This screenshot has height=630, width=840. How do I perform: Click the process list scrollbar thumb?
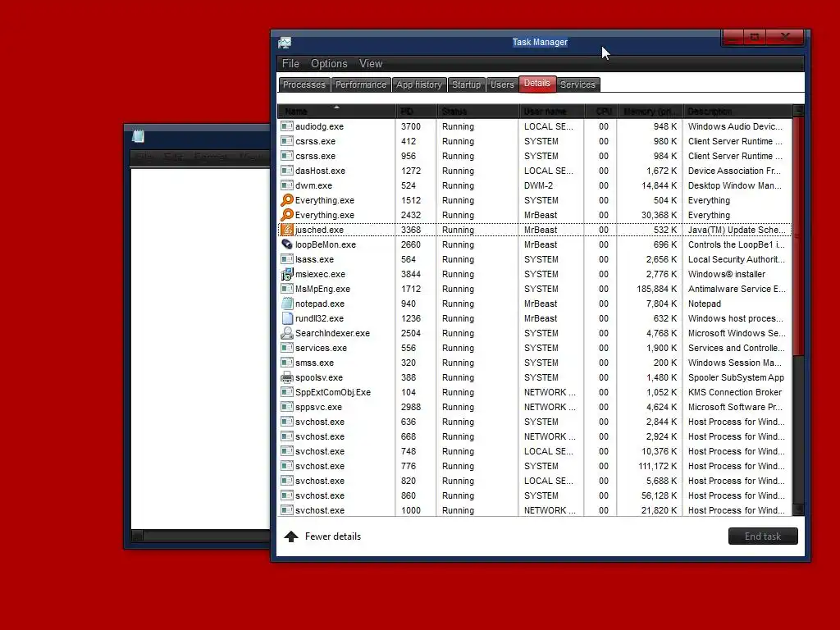pyautogui.click(x=798, y=235)
